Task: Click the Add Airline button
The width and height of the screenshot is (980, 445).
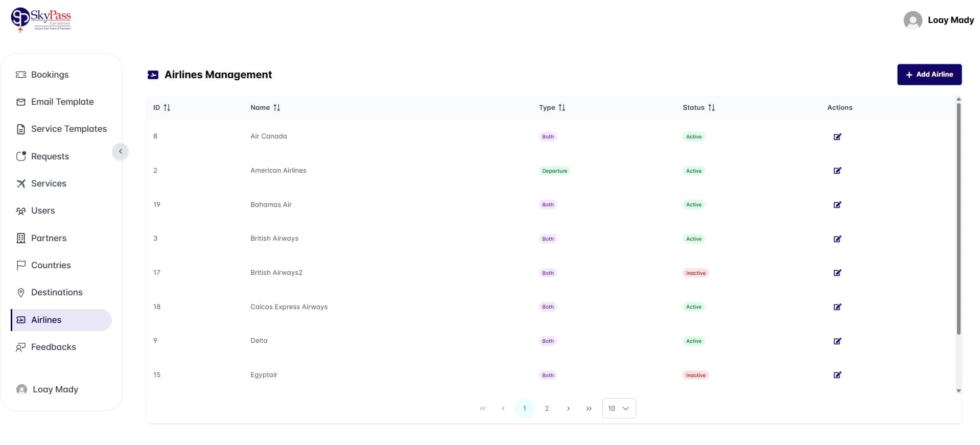Action: click(929, 75)
